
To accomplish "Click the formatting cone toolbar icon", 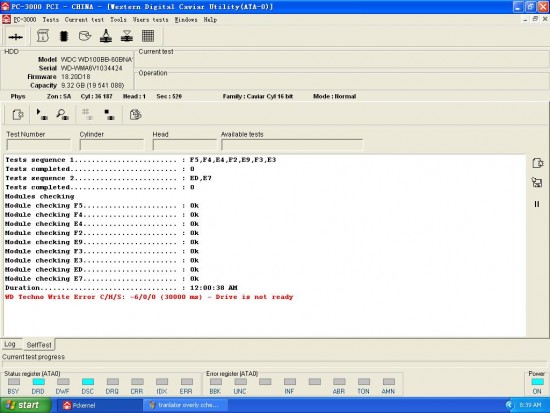I will 106,36.
